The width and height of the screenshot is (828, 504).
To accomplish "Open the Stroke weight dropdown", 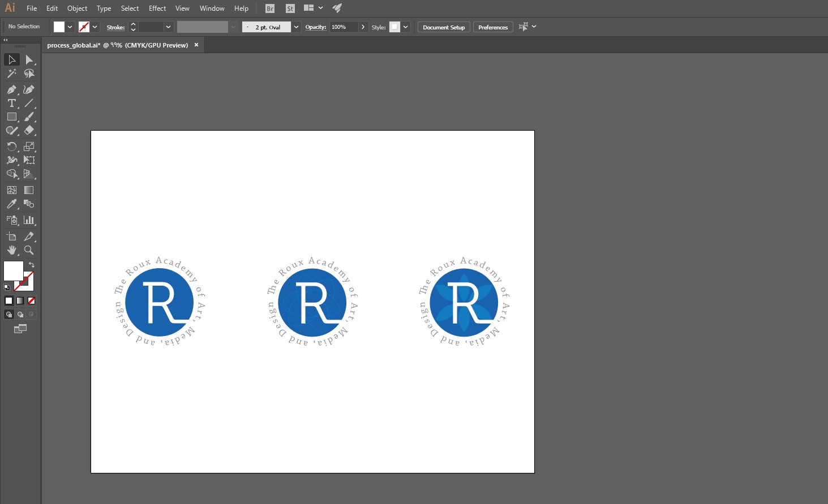I will coord(168,27).
